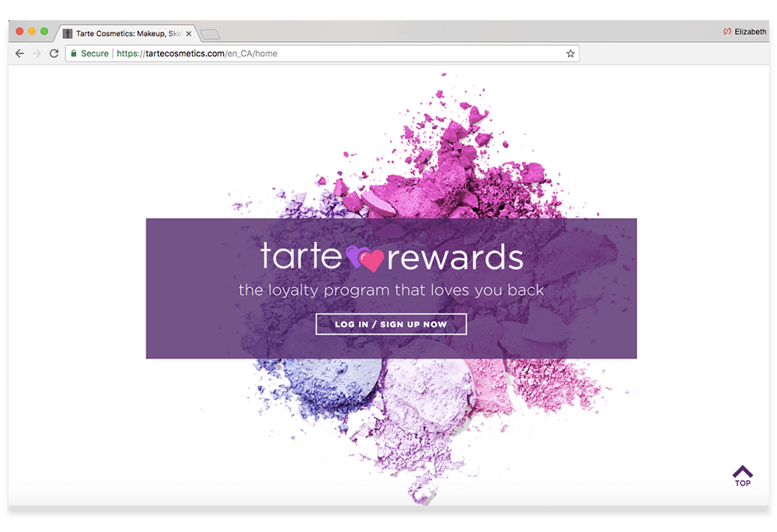The width and height of the screenshot is (777, 532).
Task: Click the tartecosmetics.com address bar
Action: [x=322, y=54]
